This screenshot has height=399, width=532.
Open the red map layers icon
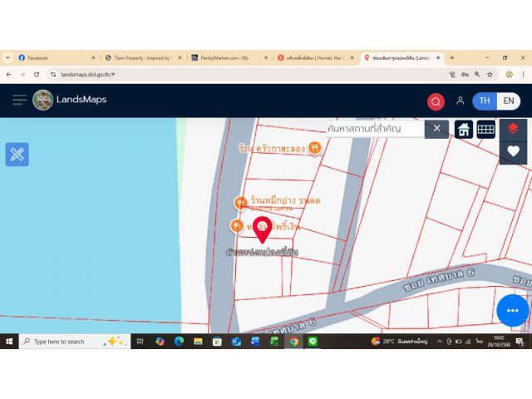(513, 128)
